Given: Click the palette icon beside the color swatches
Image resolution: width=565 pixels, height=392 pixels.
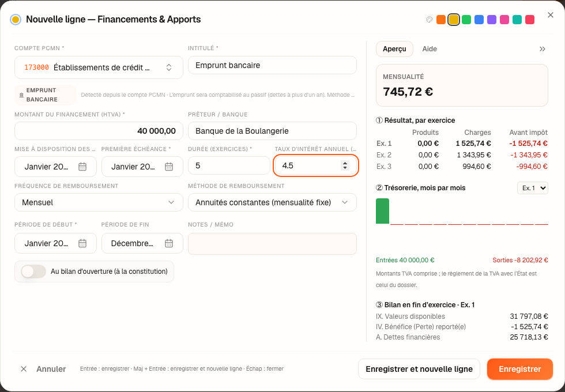Looking at the screenshot, I should tap(429, 20).
